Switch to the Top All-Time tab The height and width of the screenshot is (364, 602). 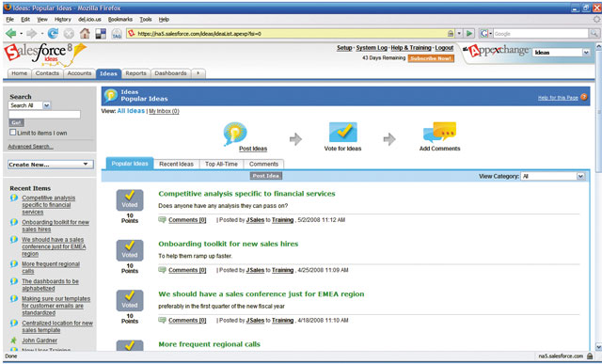click(221, 164)
